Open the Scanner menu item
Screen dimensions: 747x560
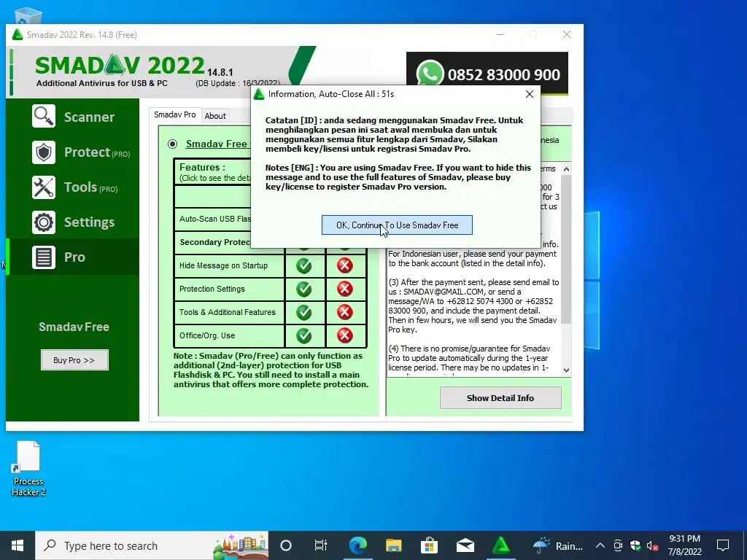(x=74, y=117)
